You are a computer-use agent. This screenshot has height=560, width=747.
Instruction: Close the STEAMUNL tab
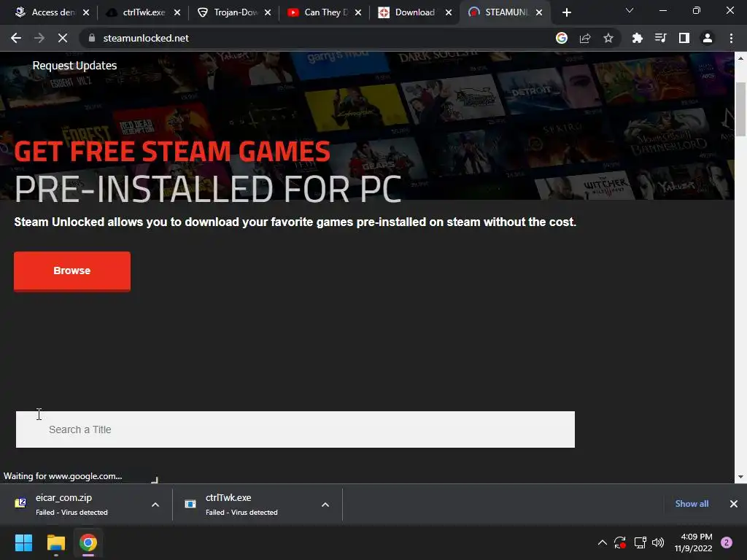(x=539, y=13)
